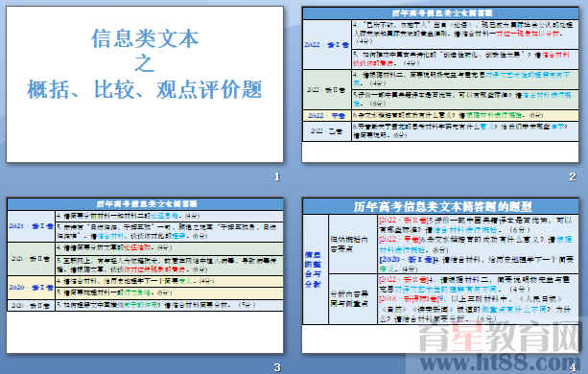Click the yellow 2020 新I卷 label on slide 3

click(x=31, y=288)
